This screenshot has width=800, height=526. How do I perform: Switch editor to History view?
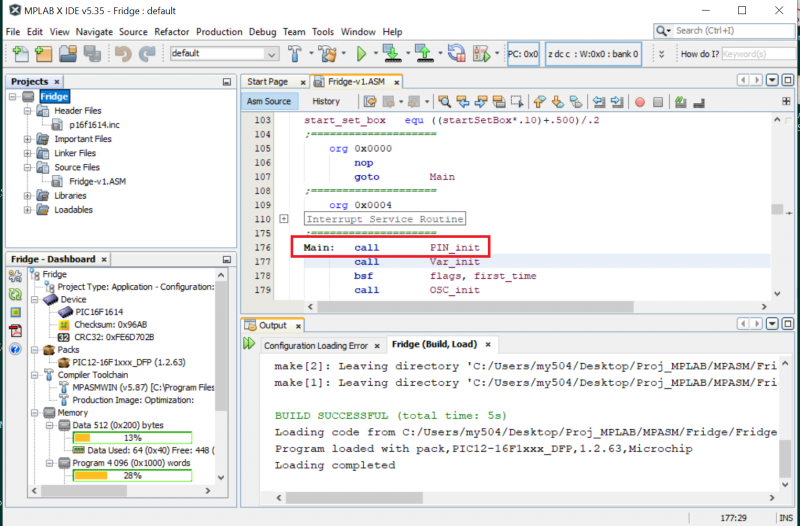pos(326,101)
